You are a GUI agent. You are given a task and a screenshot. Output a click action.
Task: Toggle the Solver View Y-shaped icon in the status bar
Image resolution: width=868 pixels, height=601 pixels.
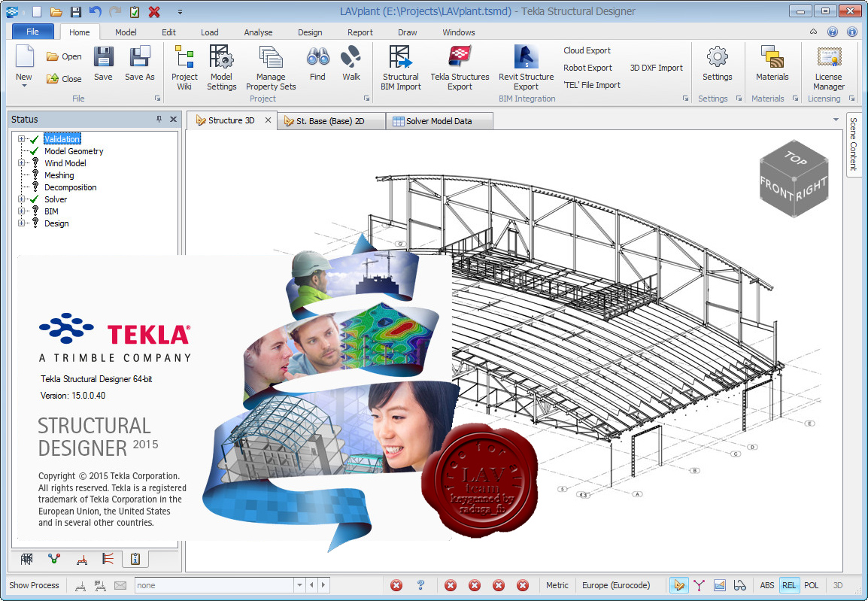(x=699, y=585)
